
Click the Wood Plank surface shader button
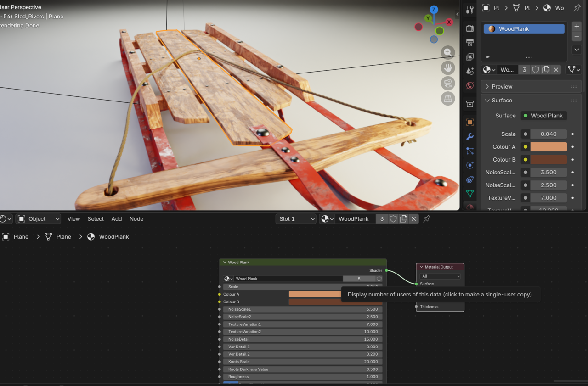pos(544,116)
